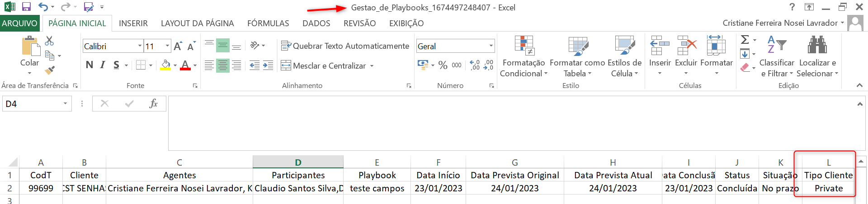The image size is (868, 204).
Task: Open the Name Box dropdown arrow
Action: [x=65, y=104]
